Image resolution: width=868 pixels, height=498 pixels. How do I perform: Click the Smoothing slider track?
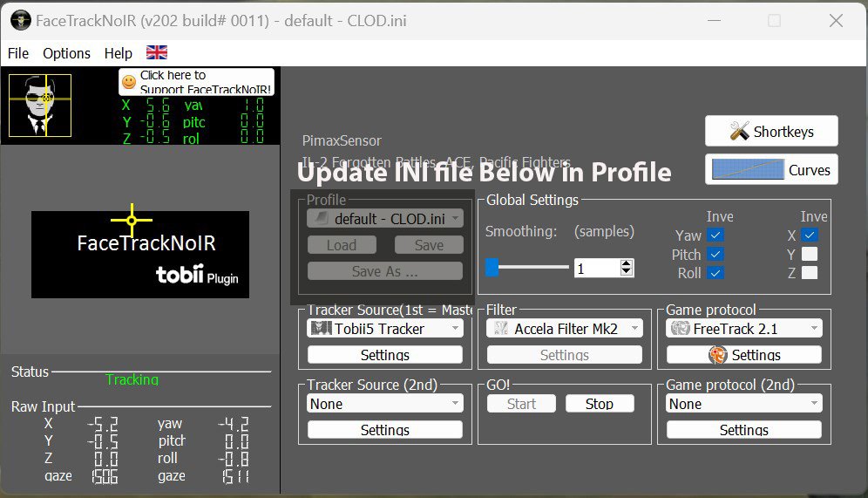527,267
